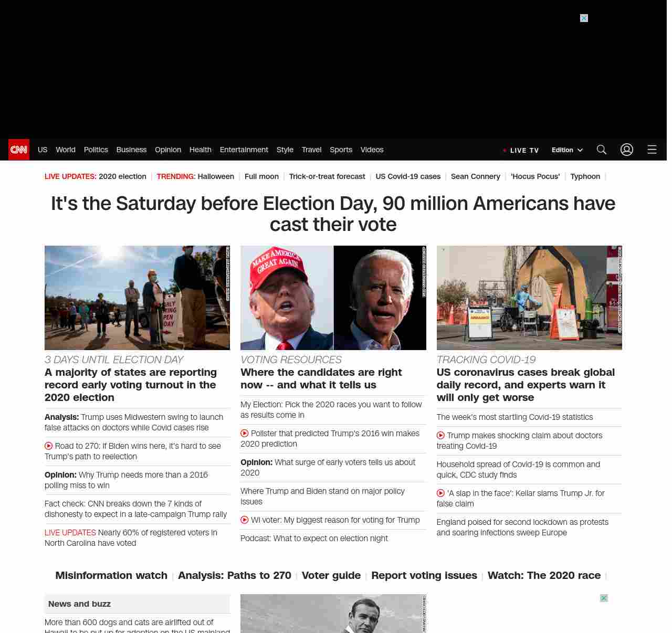Open Voter guide link
The image size is (672, 633).
point(331,575)
